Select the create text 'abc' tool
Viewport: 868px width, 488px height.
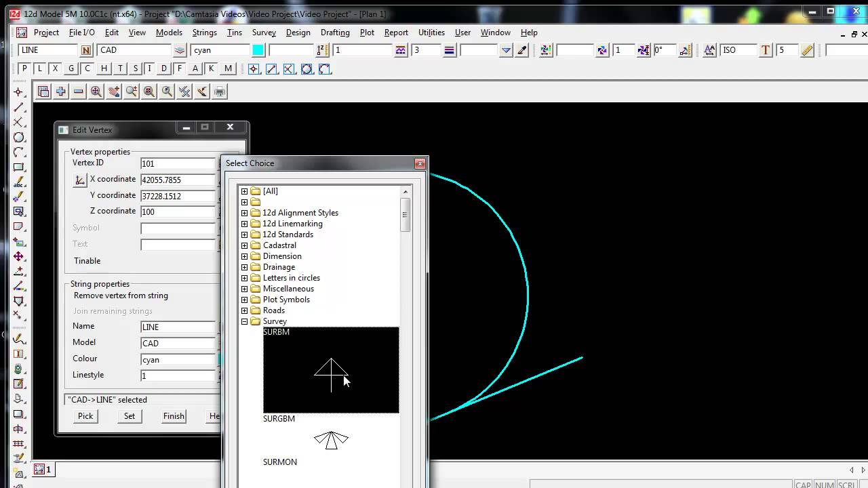click(x=19, y=182)
